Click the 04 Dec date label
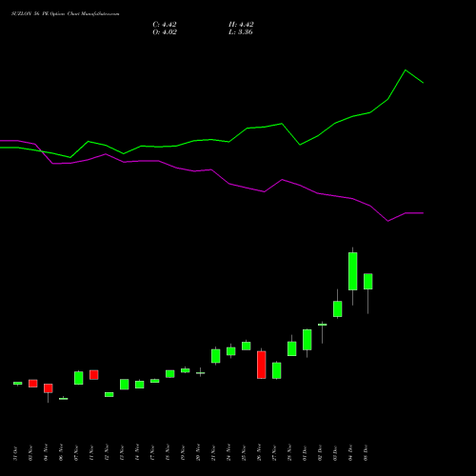The image size is (476, 476). tap(350, 453)
